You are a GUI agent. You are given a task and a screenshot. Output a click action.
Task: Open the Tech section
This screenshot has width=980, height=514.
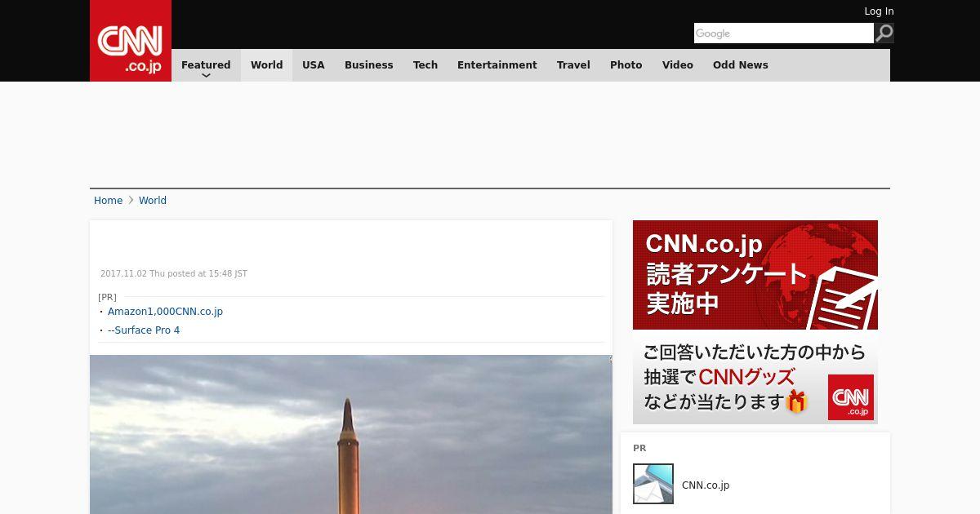point(425,65)
